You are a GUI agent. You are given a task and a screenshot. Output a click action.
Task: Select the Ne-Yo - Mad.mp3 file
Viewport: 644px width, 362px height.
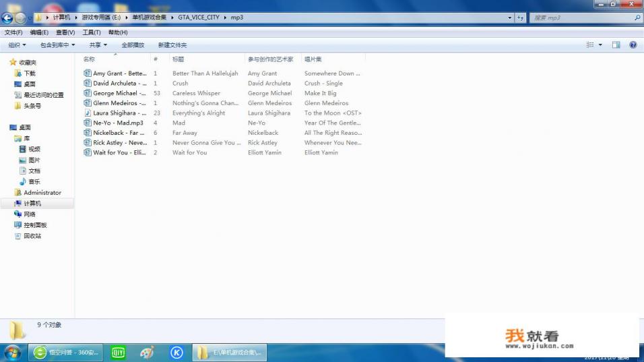[118, 123]
